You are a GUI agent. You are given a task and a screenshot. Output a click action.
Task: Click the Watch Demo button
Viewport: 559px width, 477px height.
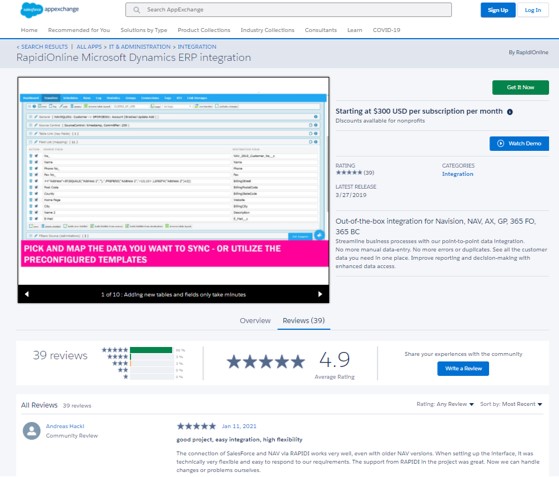pyautogui.click(x=519, y=143)
